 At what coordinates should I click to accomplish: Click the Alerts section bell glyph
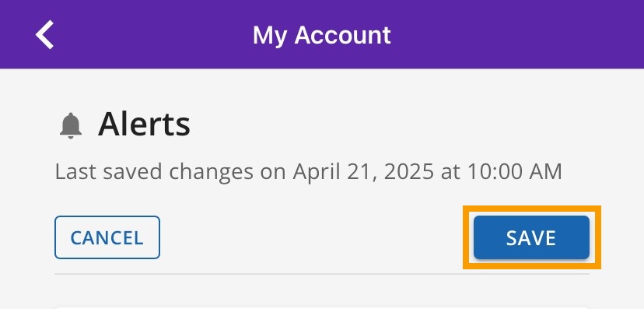[x=71, y=125]
